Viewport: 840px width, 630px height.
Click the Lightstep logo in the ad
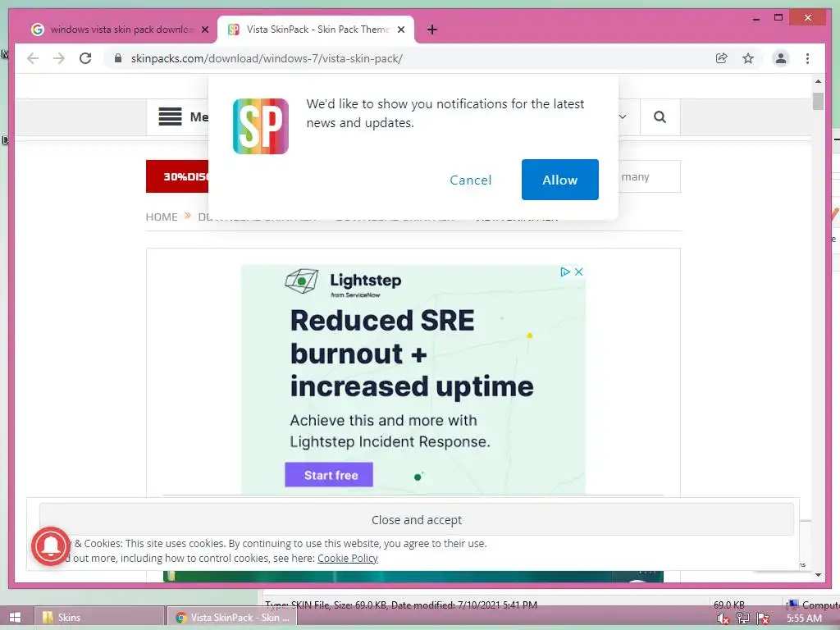(x=343, y=282)
